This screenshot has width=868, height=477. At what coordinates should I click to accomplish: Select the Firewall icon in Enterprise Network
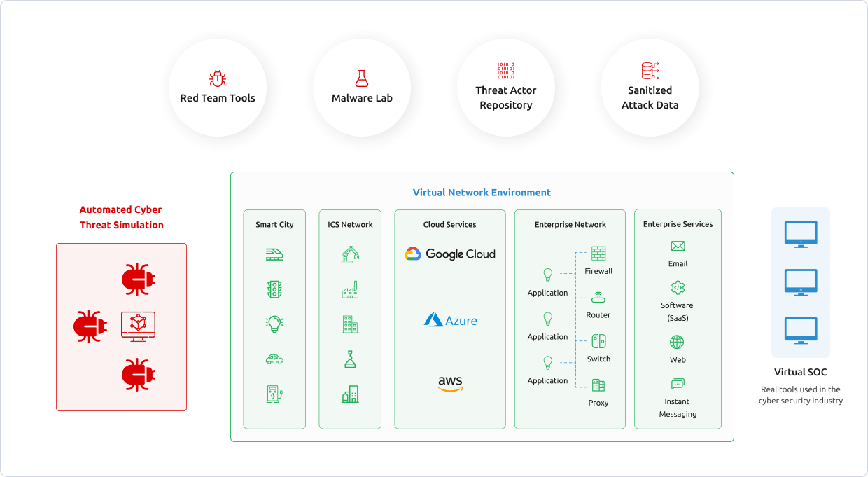[x=598, y=253]
